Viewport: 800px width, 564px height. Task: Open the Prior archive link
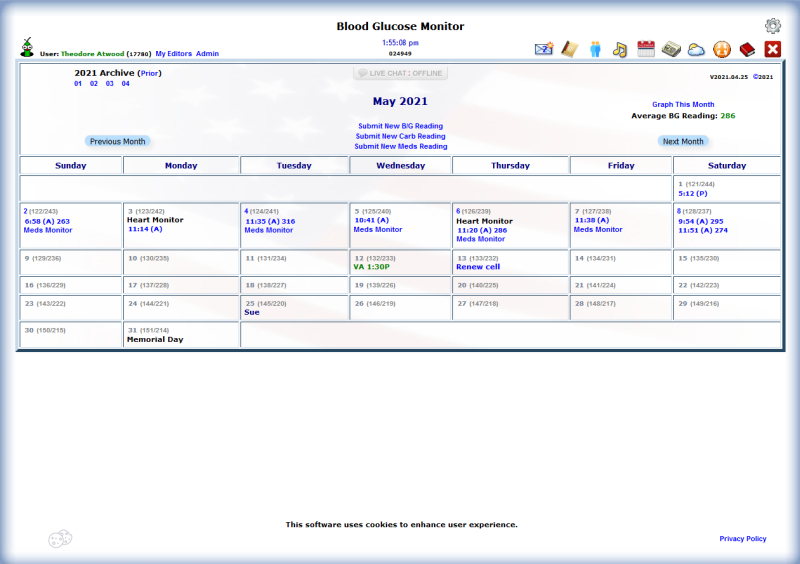pyautogui.click(x=149, y=73)
